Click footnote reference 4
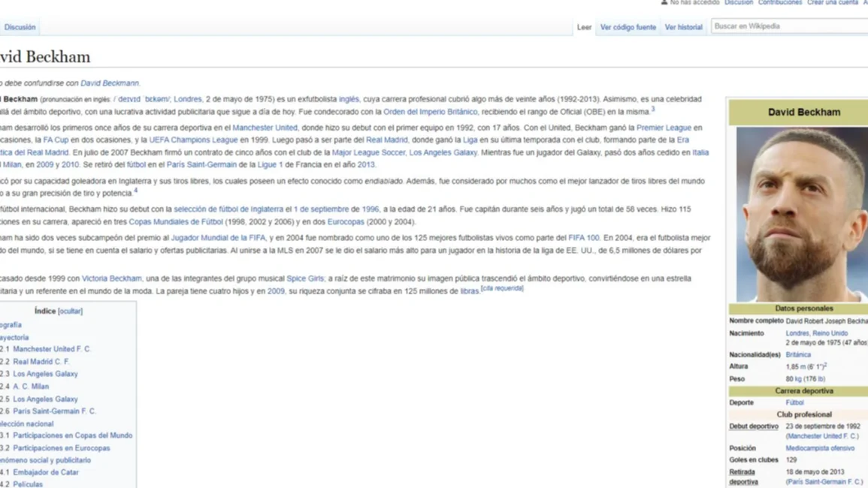 pos(135,191)
